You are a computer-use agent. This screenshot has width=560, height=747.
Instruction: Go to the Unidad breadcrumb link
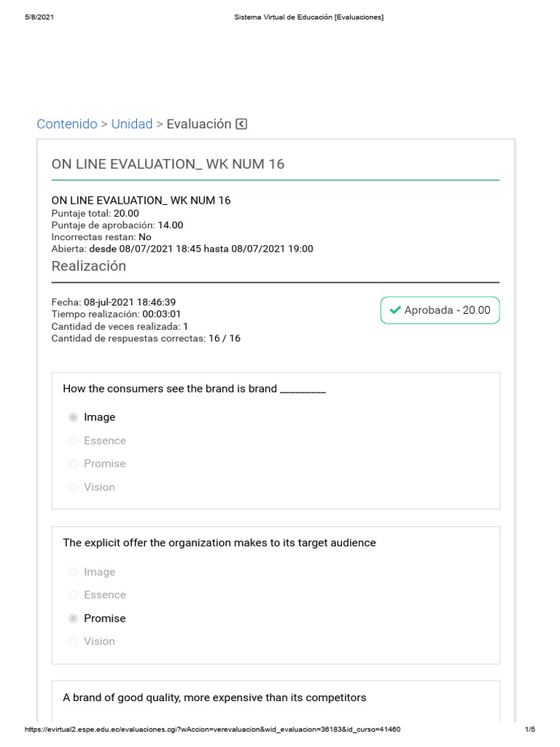132,124
